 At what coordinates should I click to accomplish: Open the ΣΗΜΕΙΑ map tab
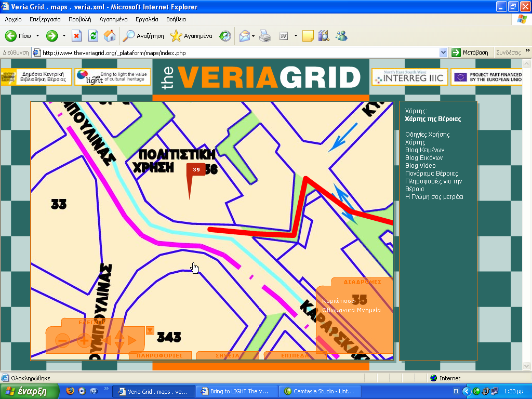[x=228, y=355]
